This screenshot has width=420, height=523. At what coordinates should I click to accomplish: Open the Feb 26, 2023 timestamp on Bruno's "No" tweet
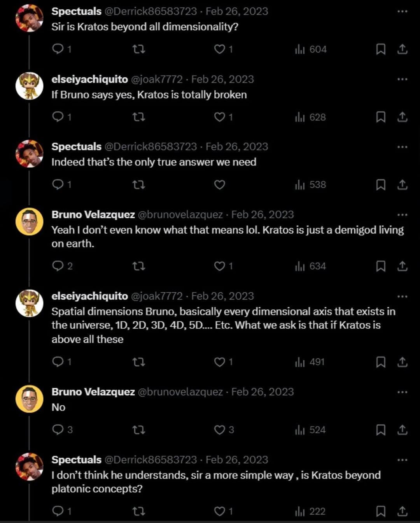(262, 392)
